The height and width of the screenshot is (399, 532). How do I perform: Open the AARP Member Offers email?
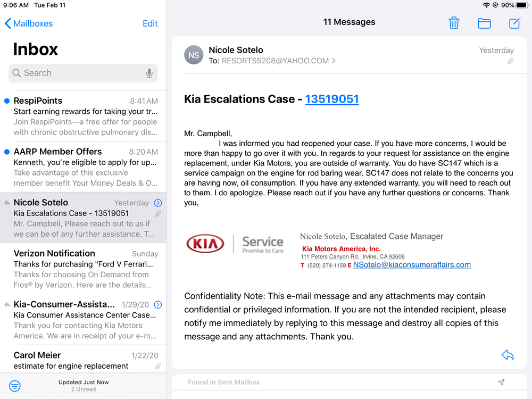click(x=85, y=167)
